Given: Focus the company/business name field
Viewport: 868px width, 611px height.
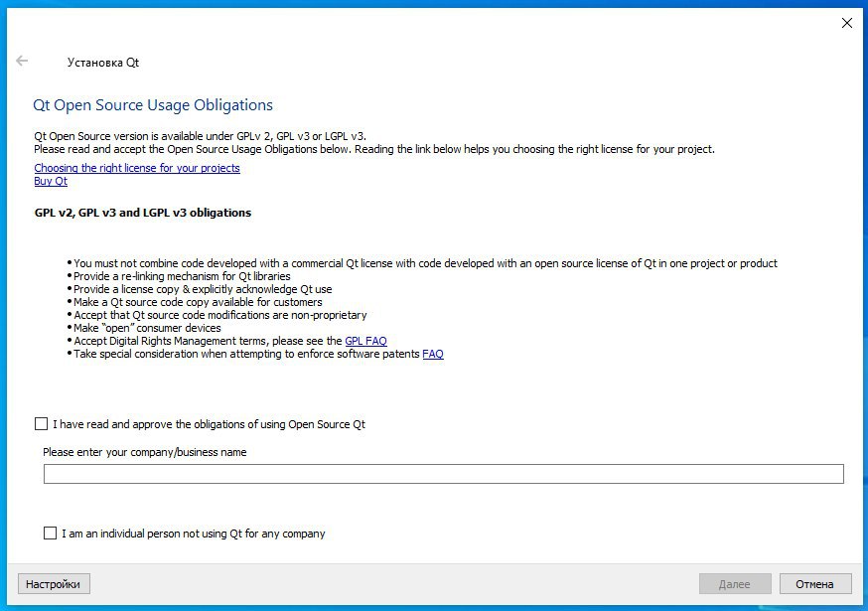Looking at the screenshot, I should [x=443, y=474].
